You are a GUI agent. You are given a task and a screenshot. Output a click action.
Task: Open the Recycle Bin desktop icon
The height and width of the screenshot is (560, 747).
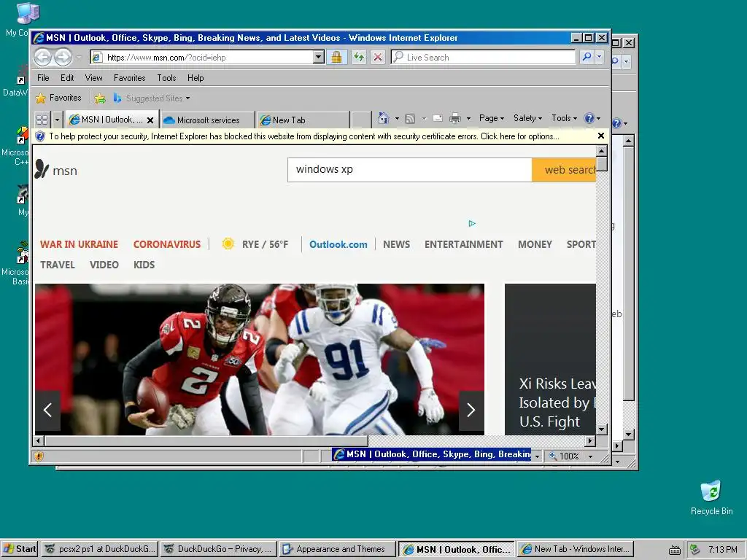pyautogui.click(x=711, y=497)
